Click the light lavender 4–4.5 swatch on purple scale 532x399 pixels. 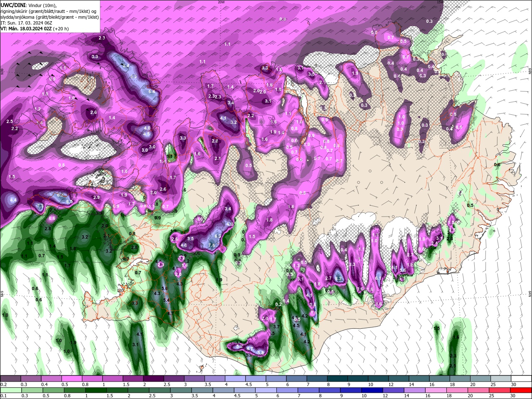(235, 379)
